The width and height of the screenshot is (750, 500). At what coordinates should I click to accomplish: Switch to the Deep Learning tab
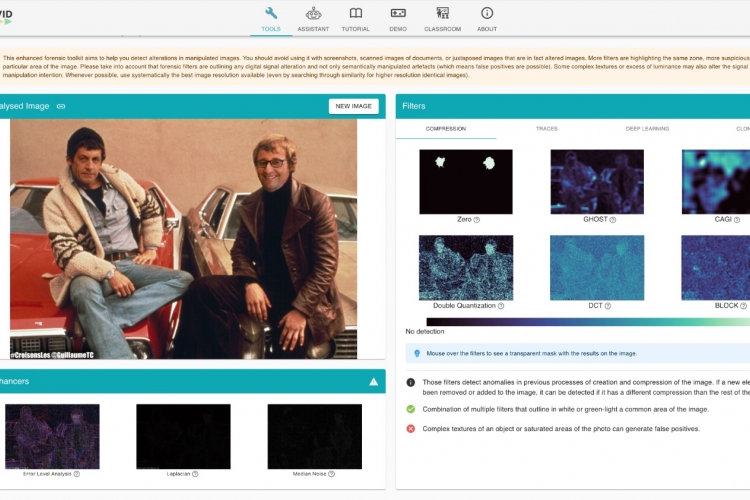647,129
